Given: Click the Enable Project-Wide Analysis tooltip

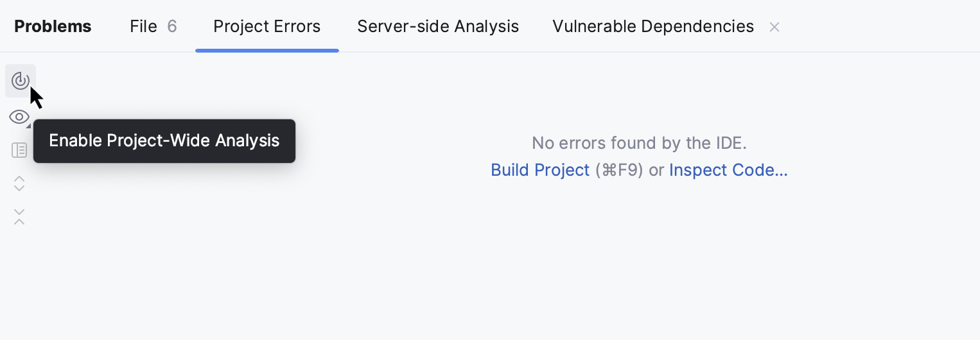Looking at the screenshot, I should pyautogui.click(x=164, y=140).
